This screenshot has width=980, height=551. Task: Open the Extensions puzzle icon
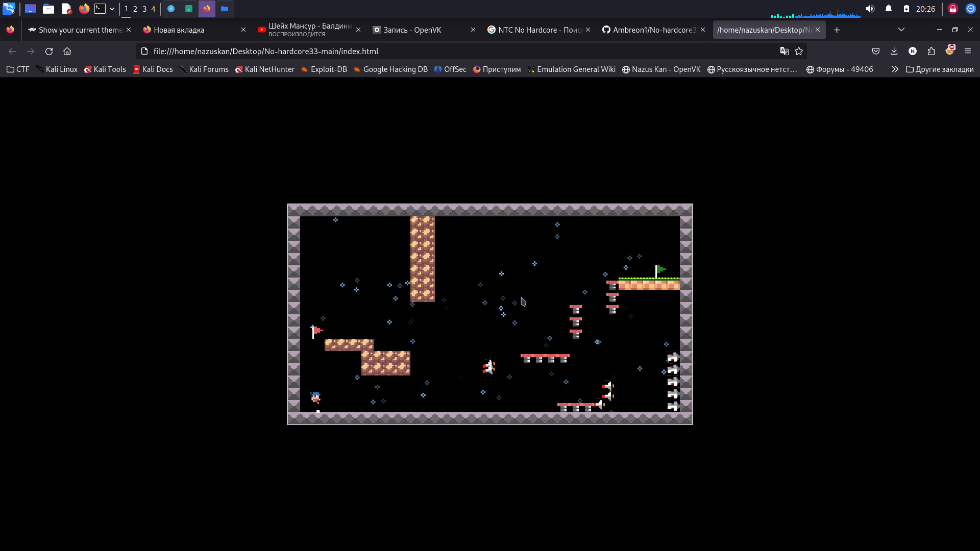(x=931, y=51)
